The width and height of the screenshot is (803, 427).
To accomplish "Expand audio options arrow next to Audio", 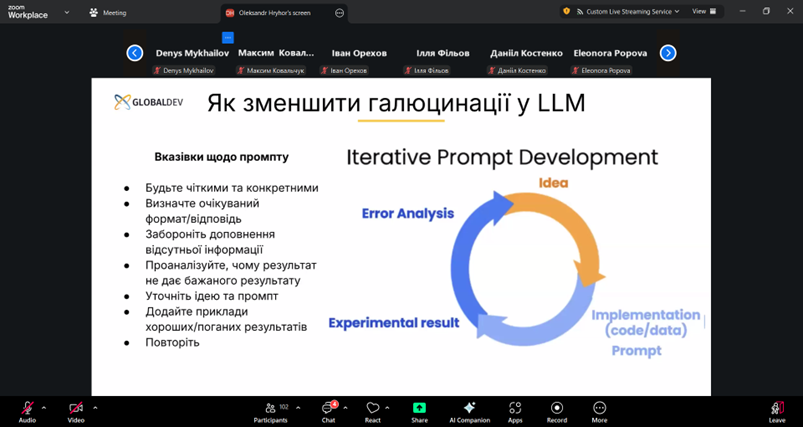I will (46, 407).
